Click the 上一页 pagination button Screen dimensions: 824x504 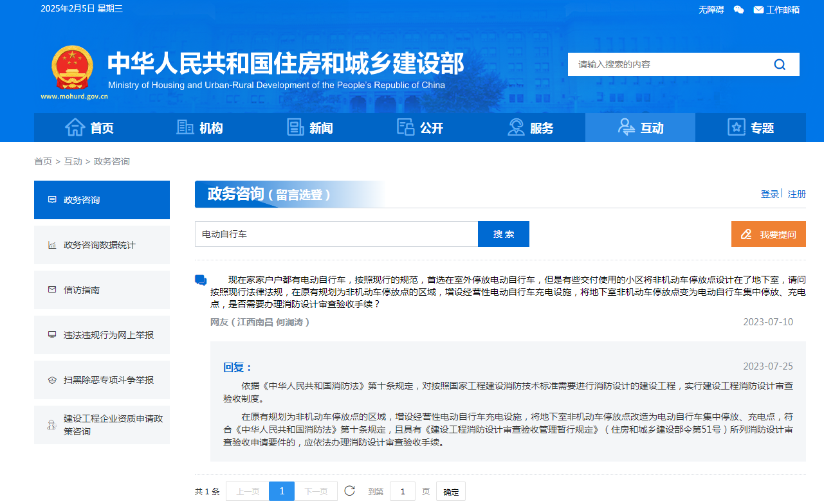[248, 492]
